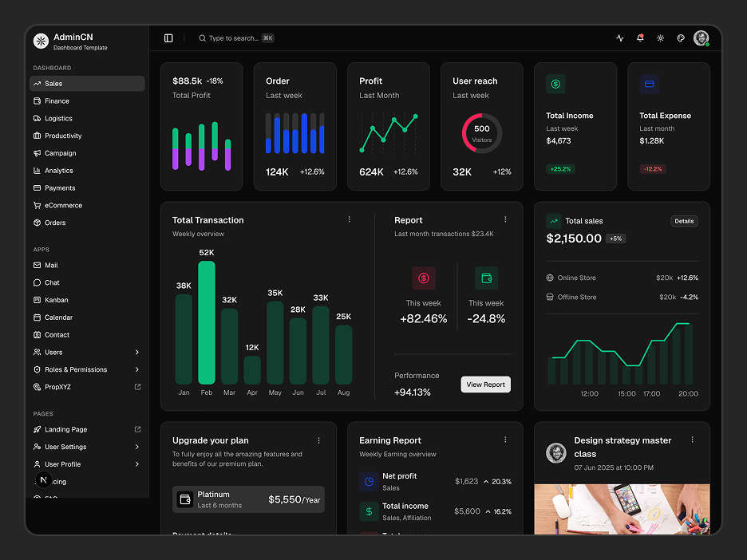Click the Users people icon

click(x=38, y=352)
